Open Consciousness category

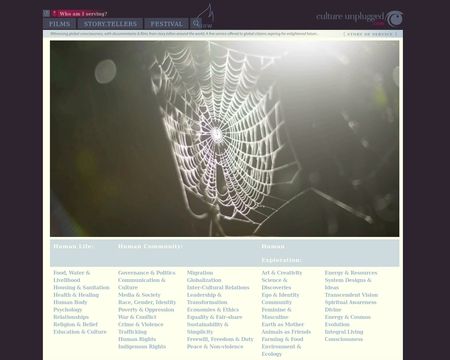coord(344,339)
